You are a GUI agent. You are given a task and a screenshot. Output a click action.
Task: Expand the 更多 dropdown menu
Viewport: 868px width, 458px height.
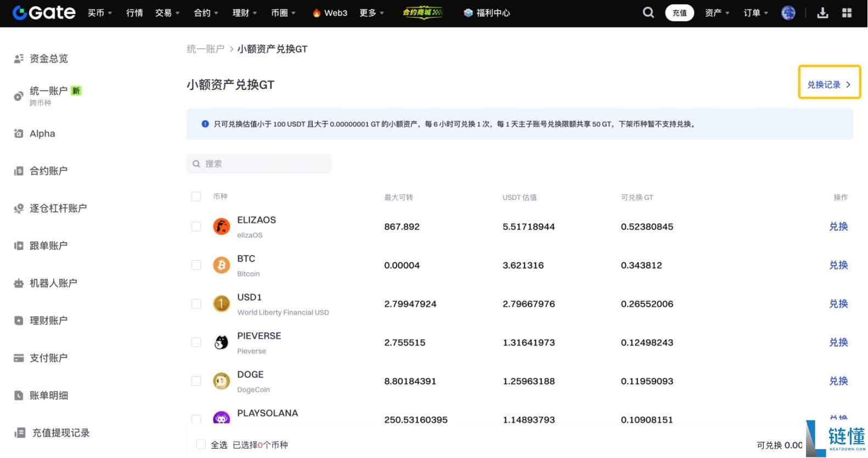(371, 13)
